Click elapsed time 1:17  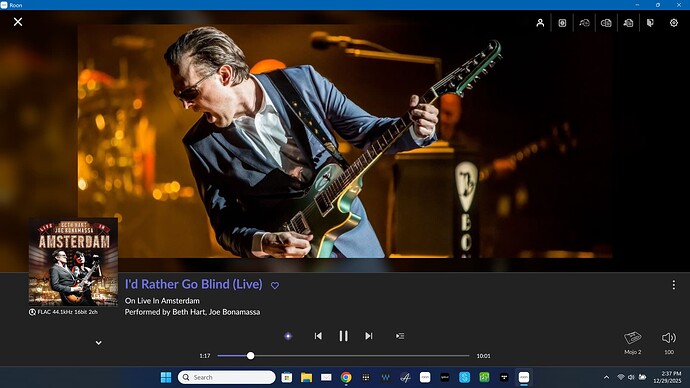pyautogui.click(x=205, y=356)
